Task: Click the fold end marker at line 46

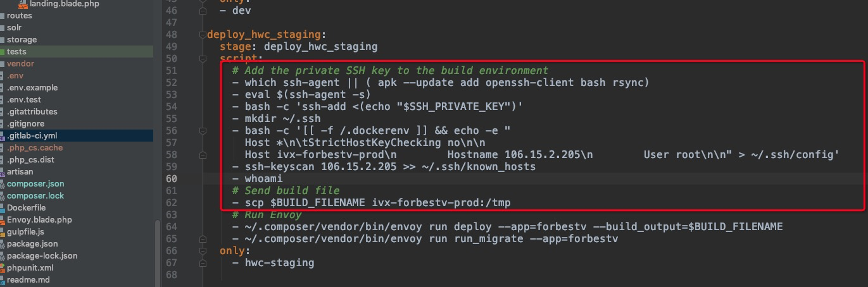Action: tap(203, 11)
